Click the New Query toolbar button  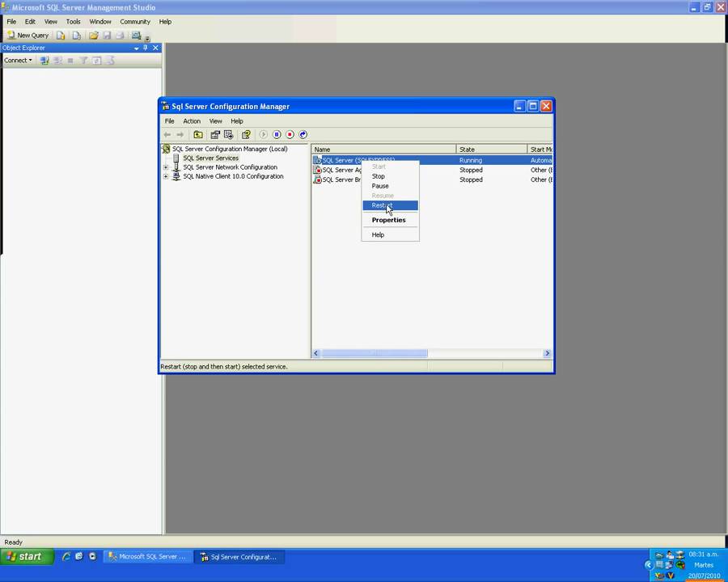(28, 36)
